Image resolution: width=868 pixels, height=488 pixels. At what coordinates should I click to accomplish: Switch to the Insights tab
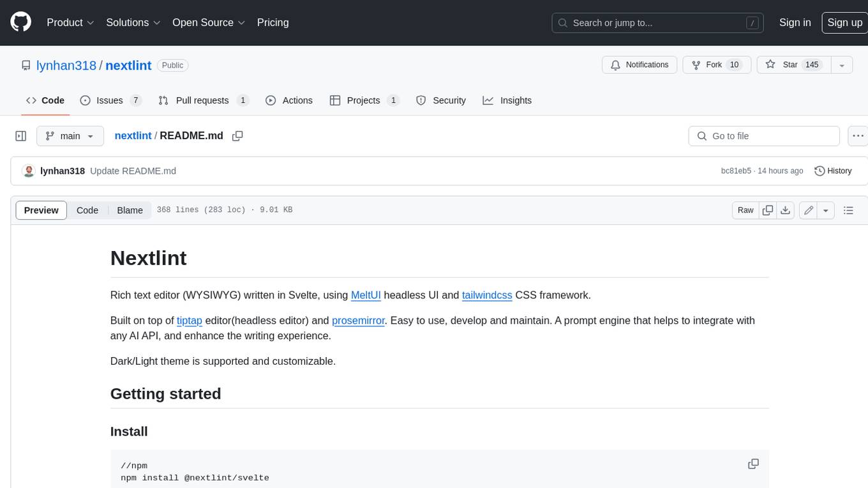[507, 100]
